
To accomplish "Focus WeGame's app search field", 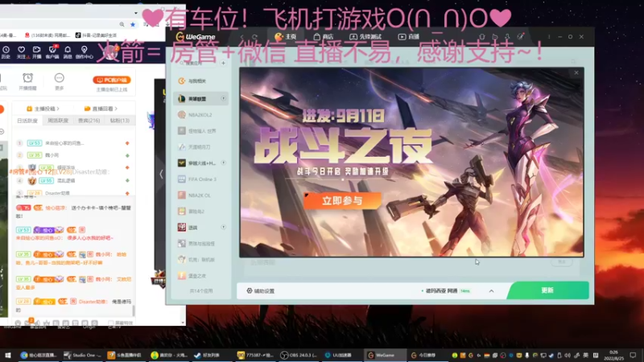I will [x=197, y=64].
